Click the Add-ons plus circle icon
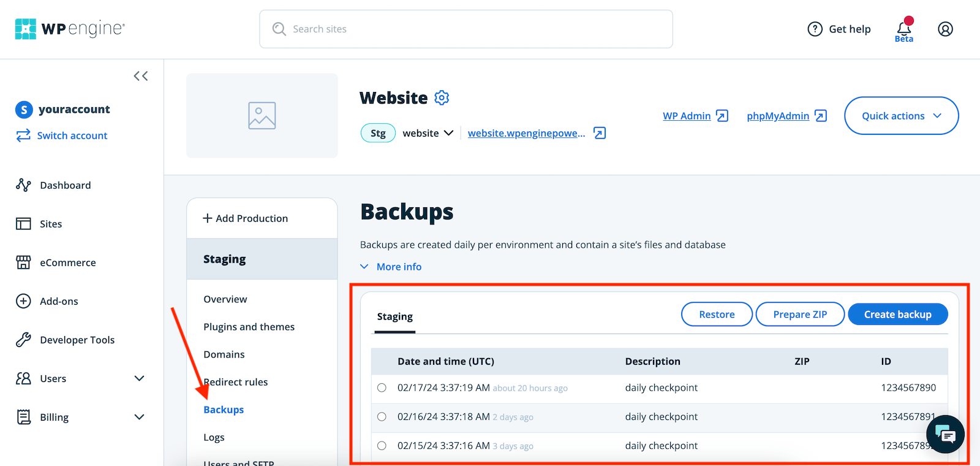The height and width of the screenshot is (466, 980). (23, 301)
